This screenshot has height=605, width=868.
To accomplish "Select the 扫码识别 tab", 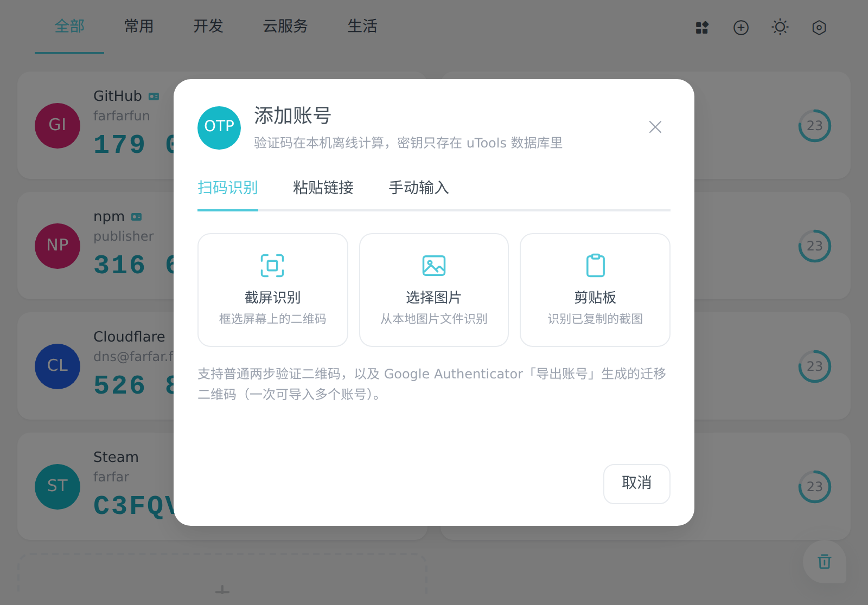I will click(x=228, y=188).
